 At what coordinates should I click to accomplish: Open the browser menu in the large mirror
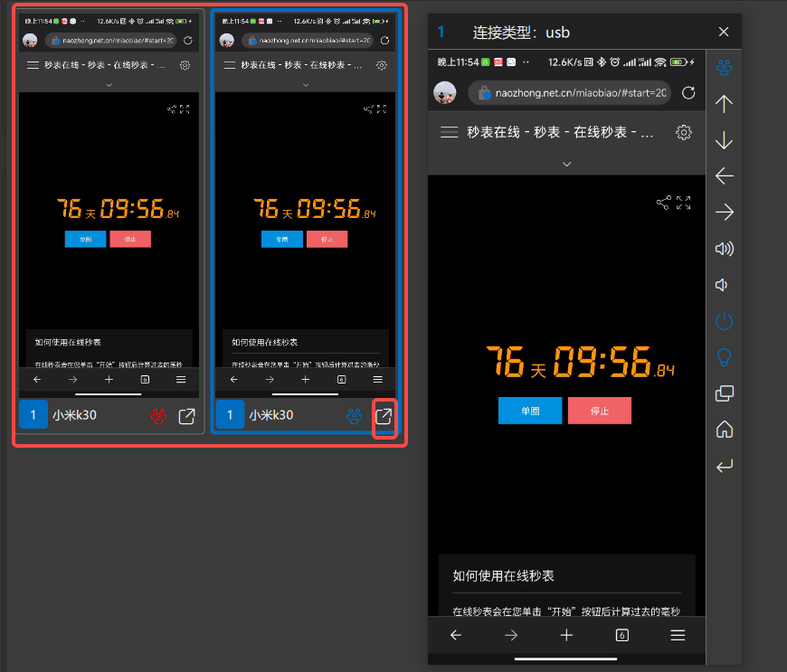(x=678, y=635)
